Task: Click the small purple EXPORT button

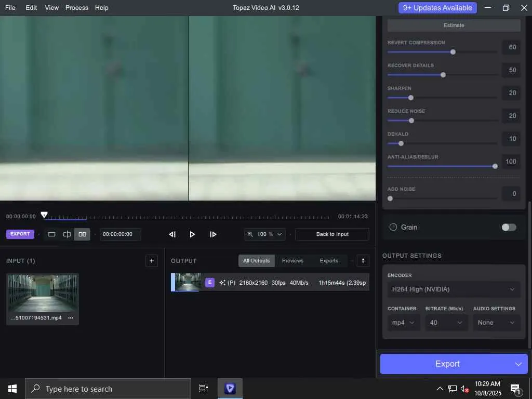Action: [20, 234]
